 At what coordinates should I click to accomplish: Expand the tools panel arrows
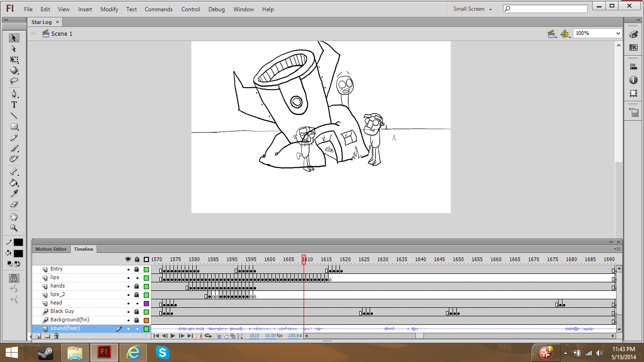point(6,20)
